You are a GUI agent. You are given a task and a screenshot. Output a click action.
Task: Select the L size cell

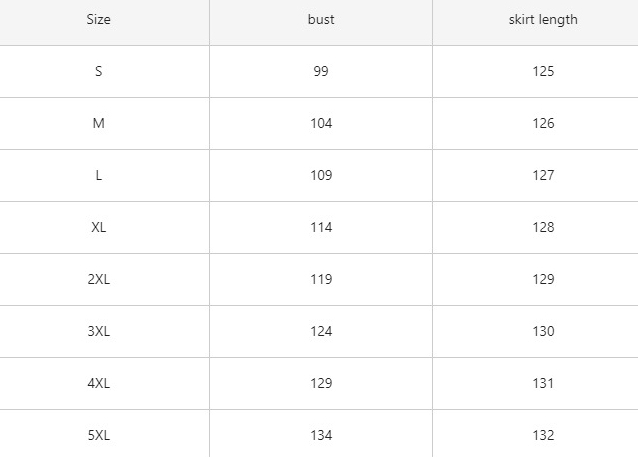point(98,176)
